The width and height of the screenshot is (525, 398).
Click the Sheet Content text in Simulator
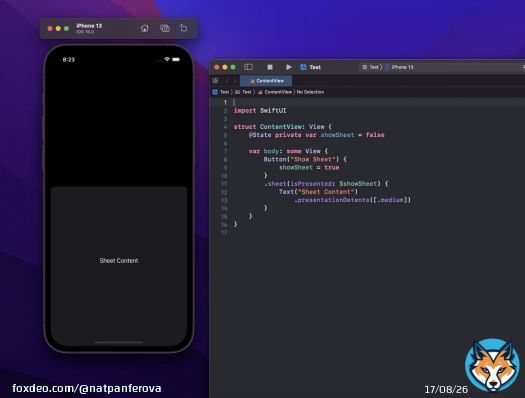pyautogui.click(x=119, y=260)
